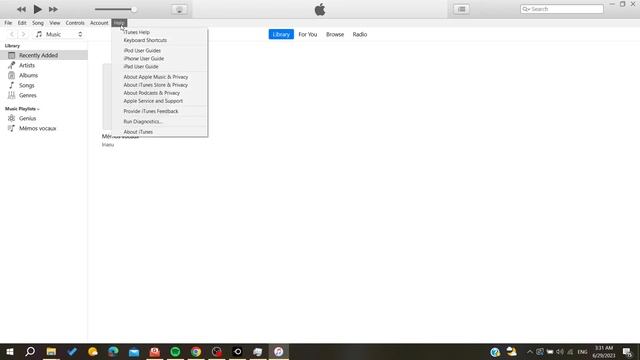Open the red app icon in taskbar

pos(155,351)
